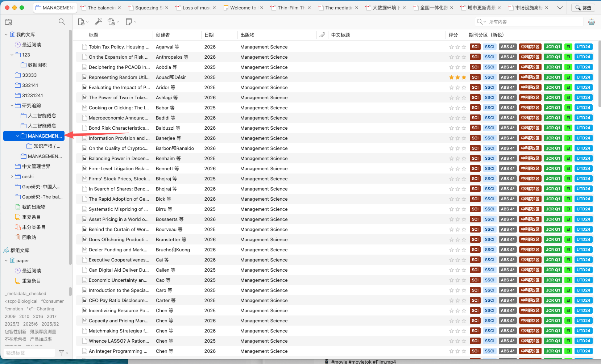Click the _metadata_checked tag
This screenshot has height=364, width=601.
click(x=25, y=294)
